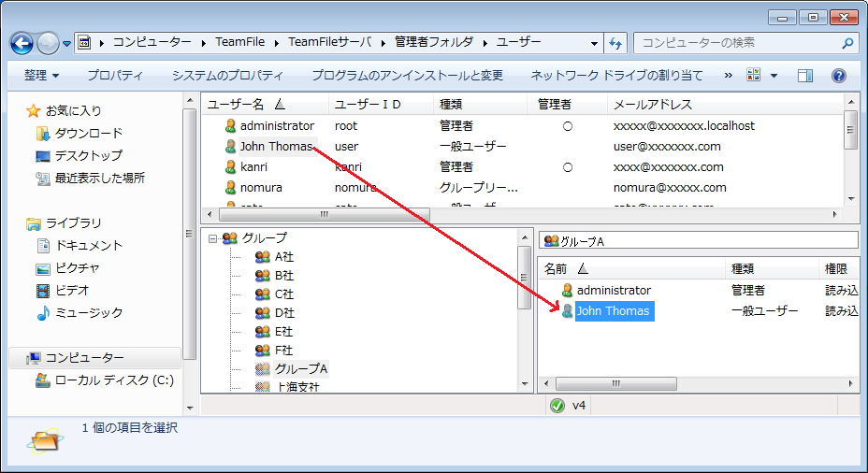Viewport: 868px width, 473px height.
Task: Select John Thomas in the members list
Action: 613,311
